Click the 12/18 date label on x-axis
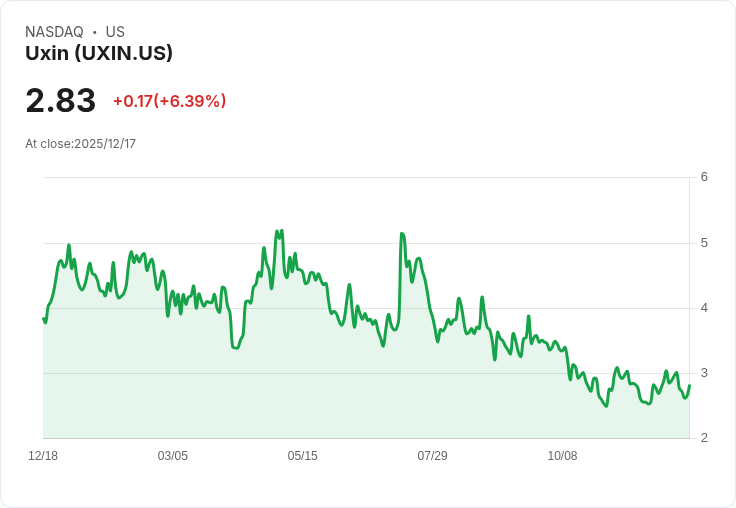Screen dimensions: 736x508 click(43, 455)
